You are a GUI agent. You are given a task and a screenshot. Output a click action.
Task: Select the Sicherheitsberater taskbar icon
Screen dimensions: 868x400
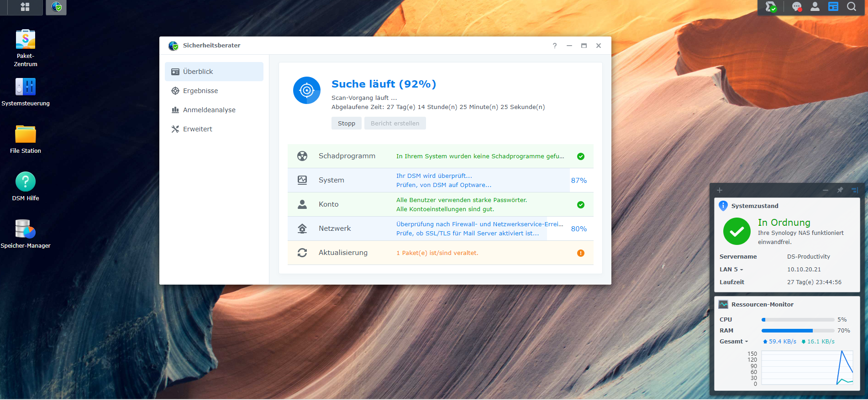click(x=56, y=7)
